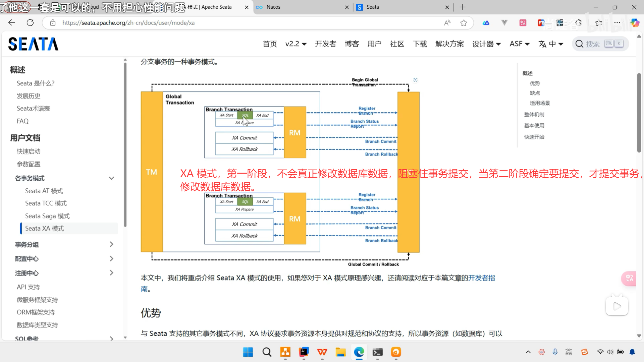Click the back navigation arrow
644x362 pixels.
coord(12,23)
